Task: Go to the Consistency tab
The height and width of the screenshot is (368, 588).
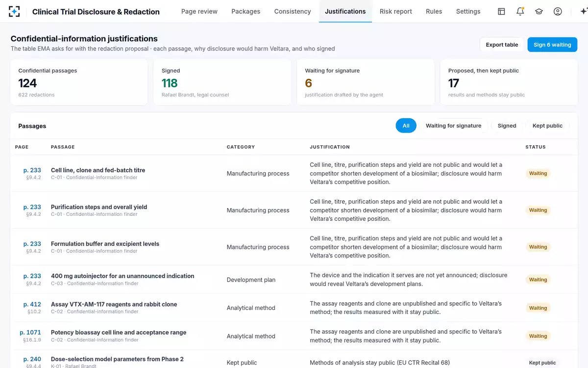Action: click(x=293, y=11)
